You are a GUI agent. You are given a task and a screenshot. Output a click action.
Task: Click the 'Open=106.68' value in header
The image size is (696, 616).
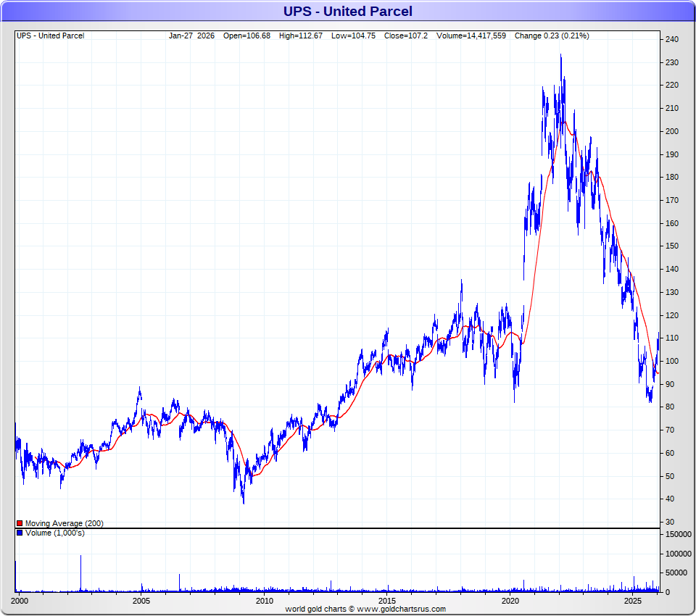pyautogui.click(x=246, y=36)
